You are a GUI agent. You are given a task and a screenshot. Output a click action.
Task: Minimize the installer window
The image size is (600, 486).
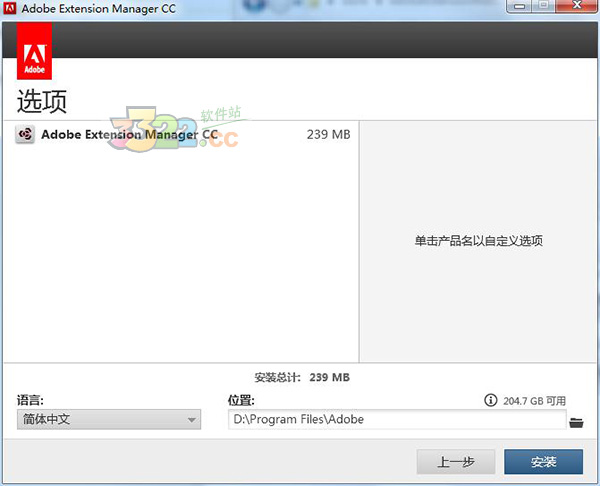pyautogui.click(x=519, y=6)
